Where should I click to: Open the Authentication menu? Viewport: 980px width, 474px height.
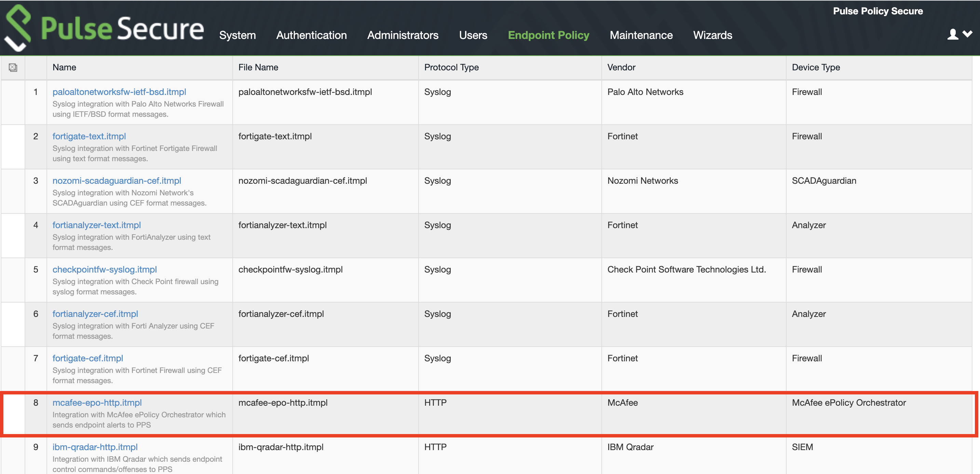tap(312, 36)
